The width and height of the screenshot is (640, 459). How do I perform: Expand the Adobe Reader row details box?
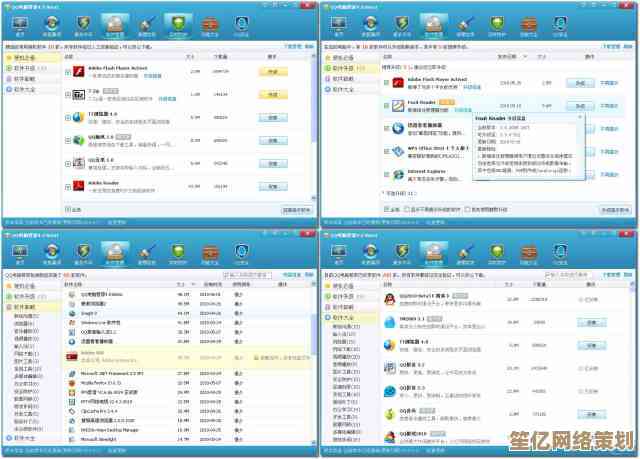click(x=67, y=186)
